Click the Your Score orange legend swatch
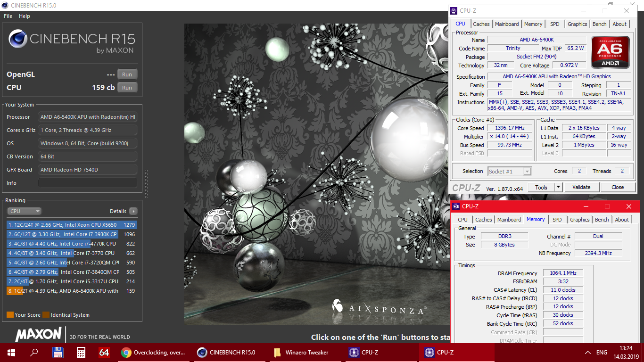Screen dimensions: 644x362 pos(10,315)
